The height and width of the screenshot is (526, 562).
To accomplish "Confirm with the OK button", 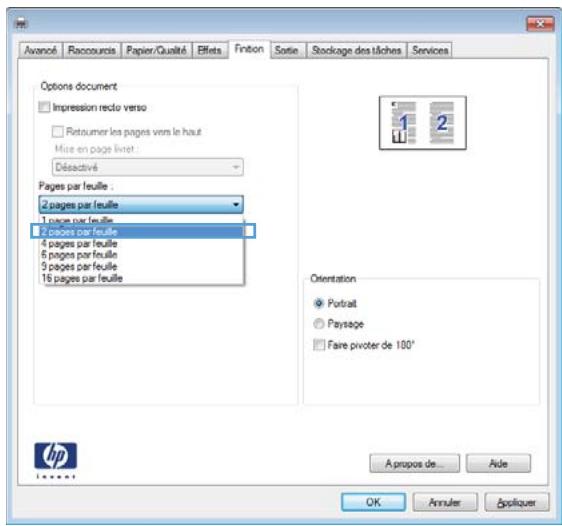I will click(x=373, y=502).
